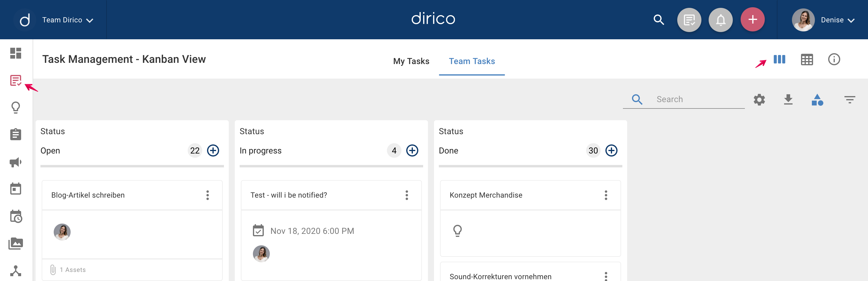This screenshot has height=281, width=868.
Task: Select the Team Tasks tab
Action: (x=472, y=61)
